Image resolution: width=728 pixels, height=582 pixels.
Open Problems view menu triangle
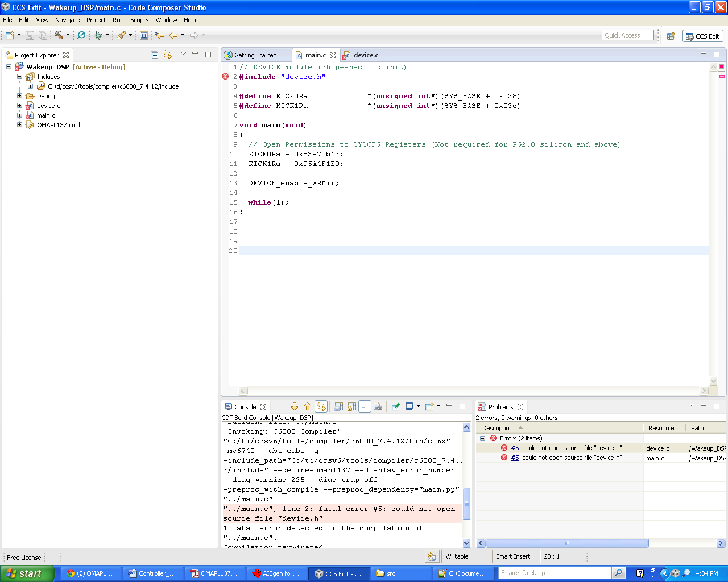point(692,405)
